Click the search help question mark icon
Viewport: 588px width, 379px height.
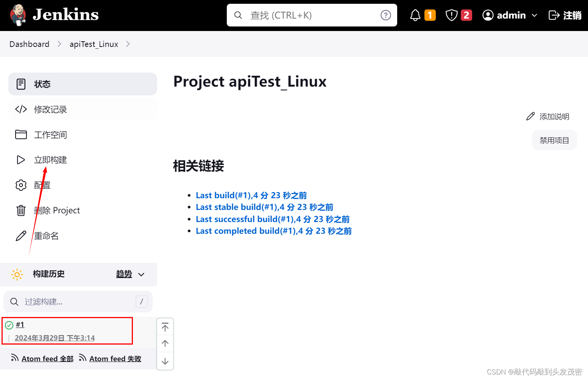pos(385,15)
